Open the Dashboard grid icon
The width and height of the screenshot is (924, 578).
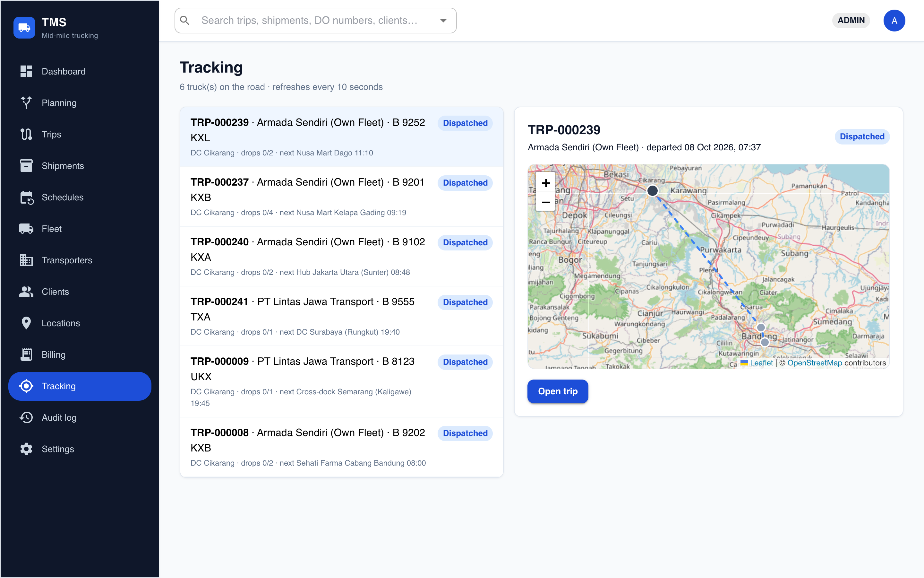[26, 72]
